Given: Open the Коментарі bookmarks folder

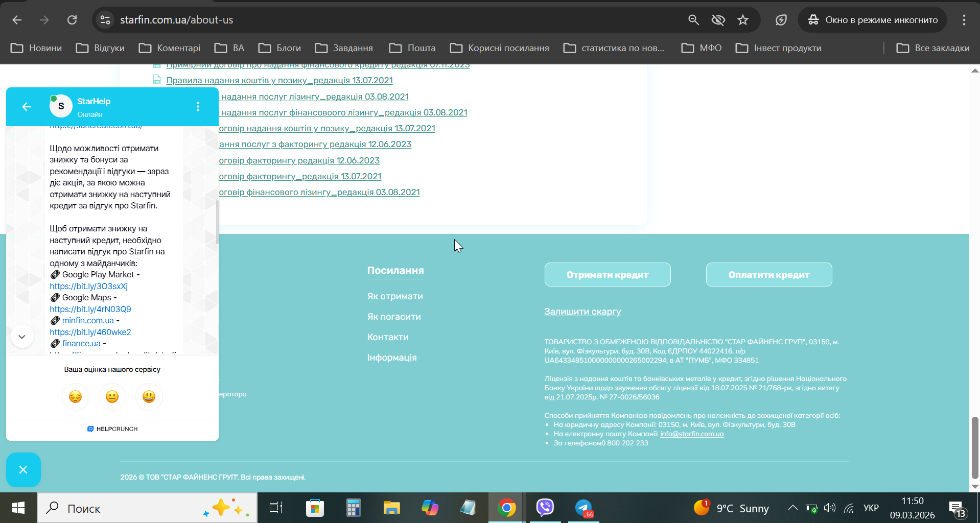Looking at the screenshot, I should click(170, 48).
